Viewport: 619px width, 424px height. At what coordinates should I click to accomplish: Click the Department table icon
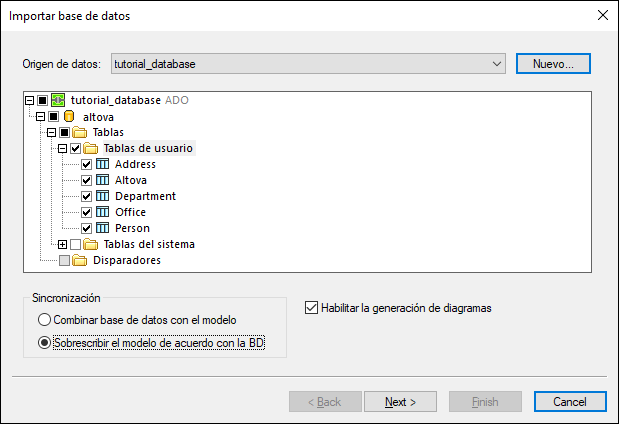point(102,196)
